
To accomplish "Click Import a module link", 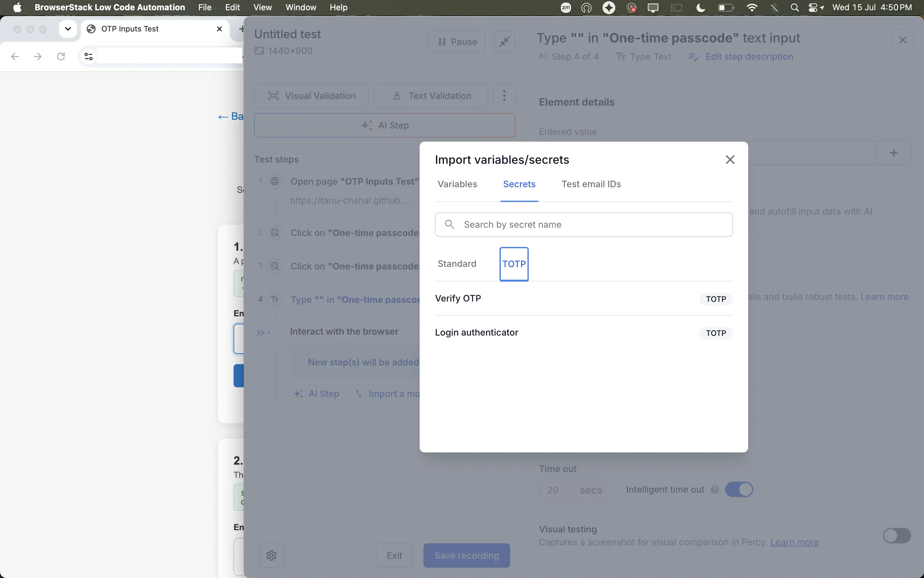I will 388,394.
